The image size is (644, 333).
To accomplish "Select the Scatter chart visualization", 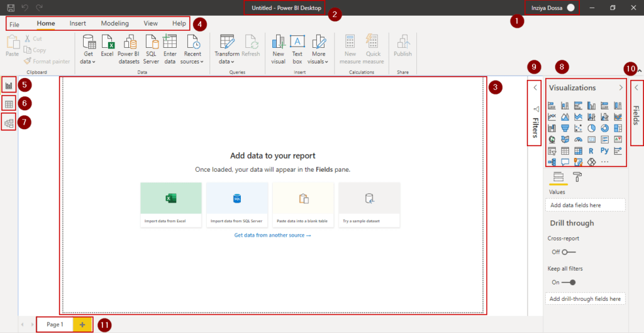I will (x=579, y=128).
